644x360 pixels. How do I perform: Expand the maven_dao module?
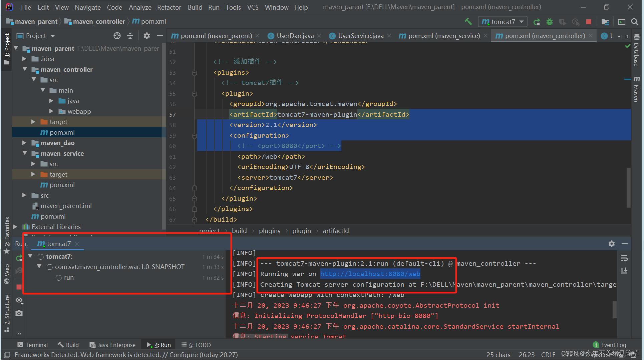tap(24, 143)
